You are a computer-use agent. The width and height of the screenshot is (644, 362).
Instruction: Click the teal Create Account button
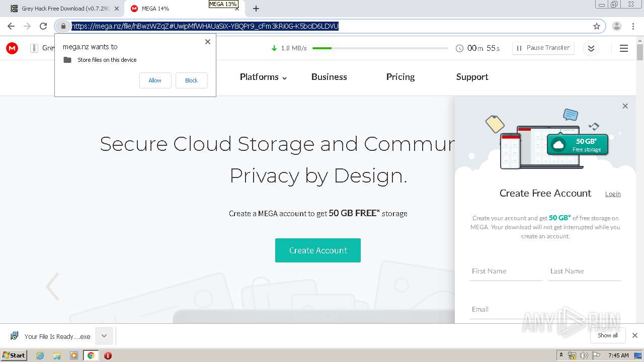coord(318,250)
